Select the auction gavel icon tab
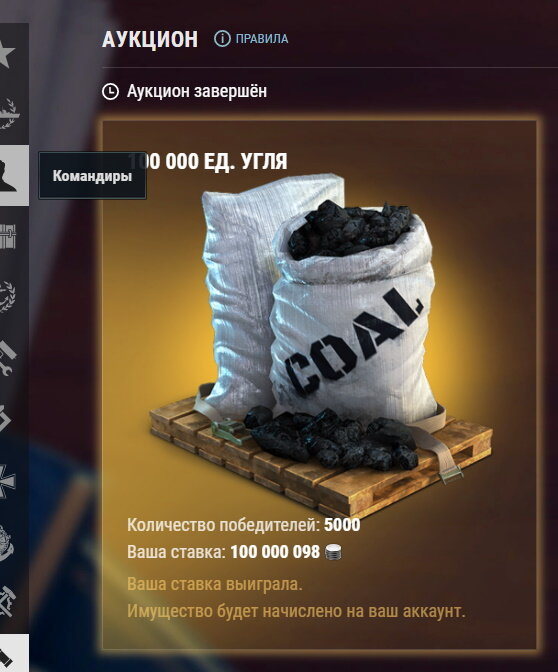The image size is (558, 672). pyautogui.click(x=14, y=653)
